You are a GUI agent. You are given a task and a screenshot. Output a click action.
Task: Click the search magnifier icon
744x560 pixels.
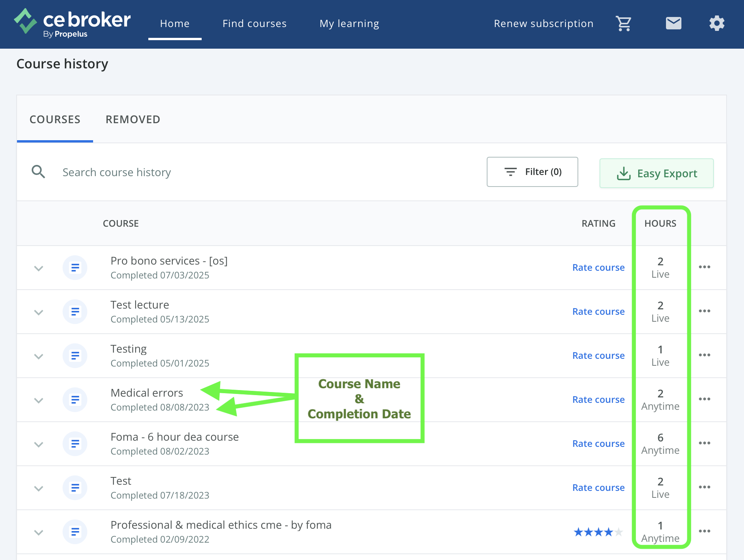click(38, 172)
